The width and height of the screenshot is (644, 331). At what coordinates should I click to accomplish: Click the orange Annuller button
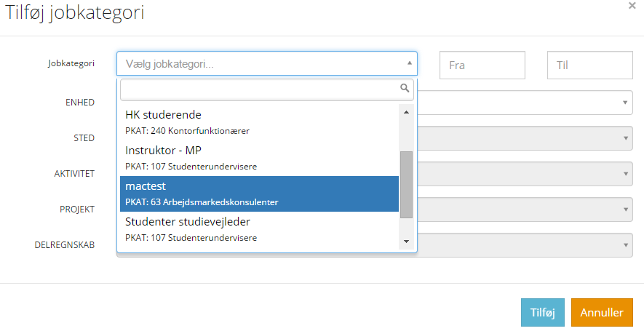[602, 312]
